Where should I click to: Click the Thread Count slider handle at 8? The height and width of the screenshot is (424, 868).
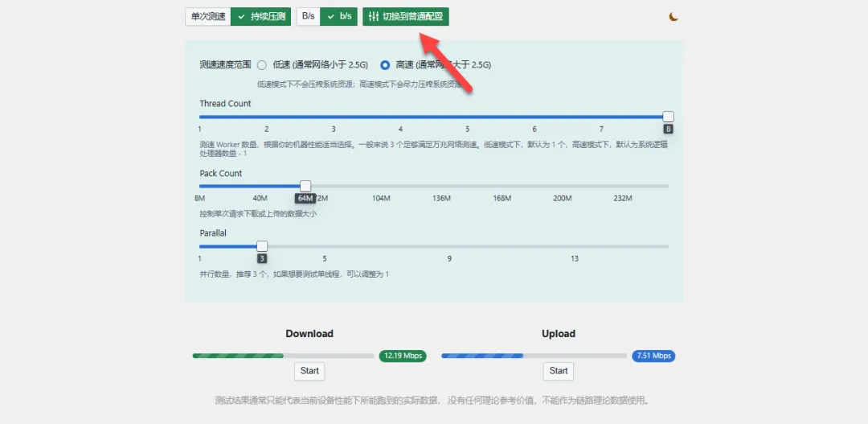[668, 117]
